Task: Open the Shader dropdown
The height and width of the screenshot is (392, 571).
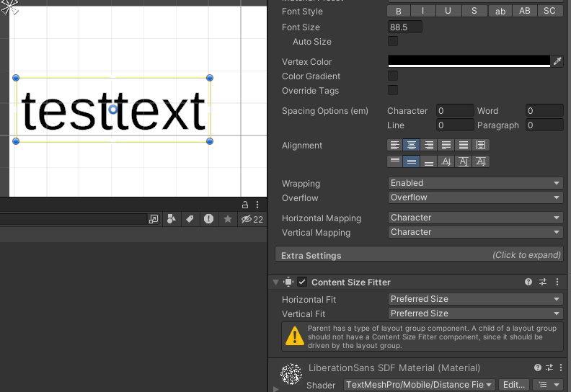Action: 419,385
